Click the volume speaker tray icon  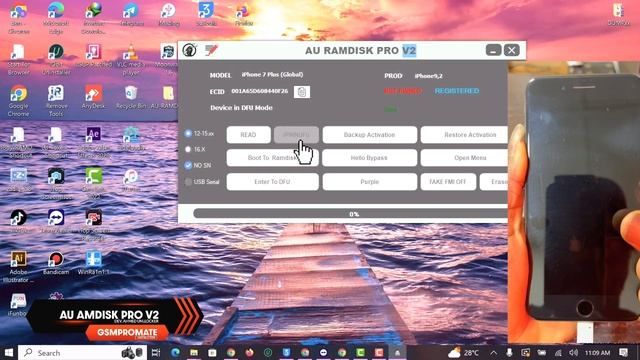573,353
